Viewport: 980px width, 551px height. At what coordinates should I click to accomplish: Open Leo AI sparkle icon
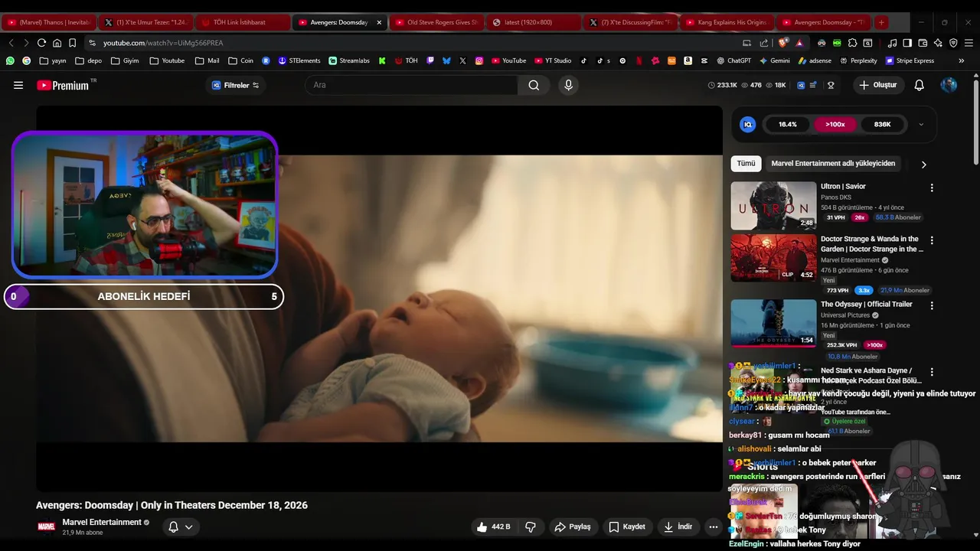(x=938, y=43)
